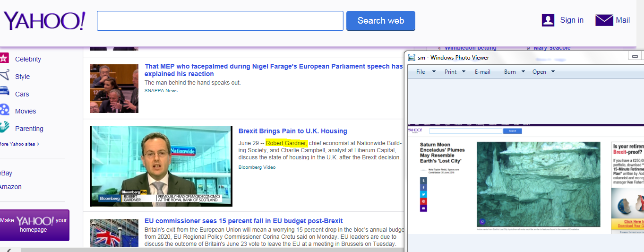
Task: Click the Style icon in sidebar
Action: [x=5, y=76]
